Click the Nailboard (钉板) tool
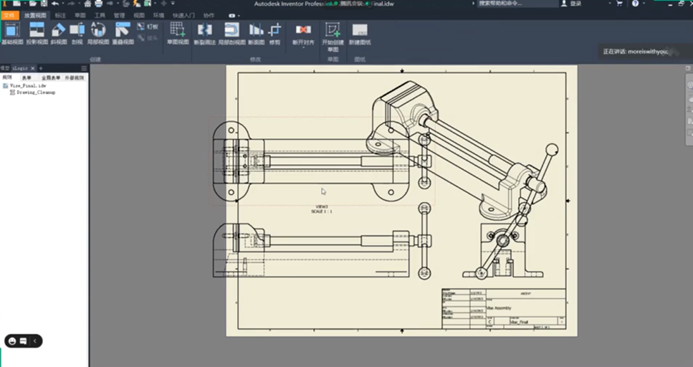 pos(148,27)
